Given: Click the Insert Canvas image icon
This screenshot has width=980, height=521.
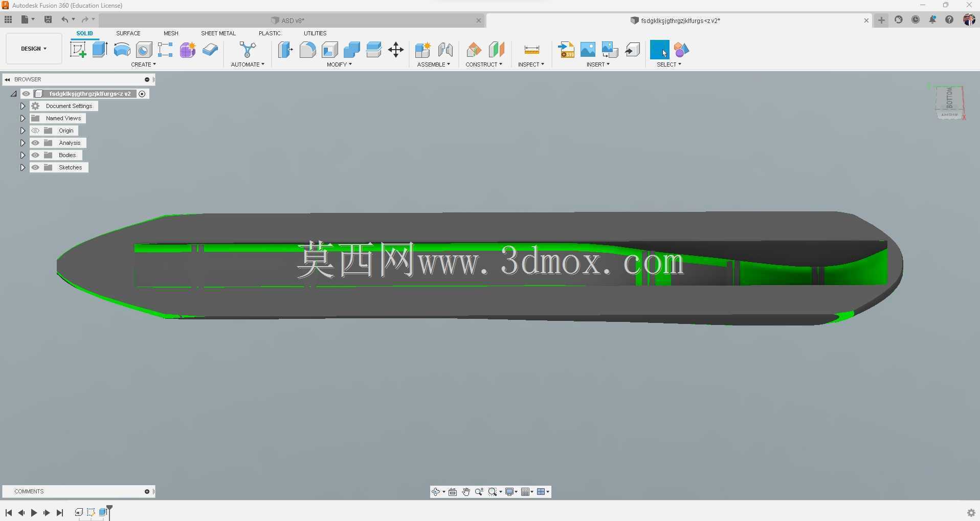Looking at the screenshot, I should (x=588, y=50).
